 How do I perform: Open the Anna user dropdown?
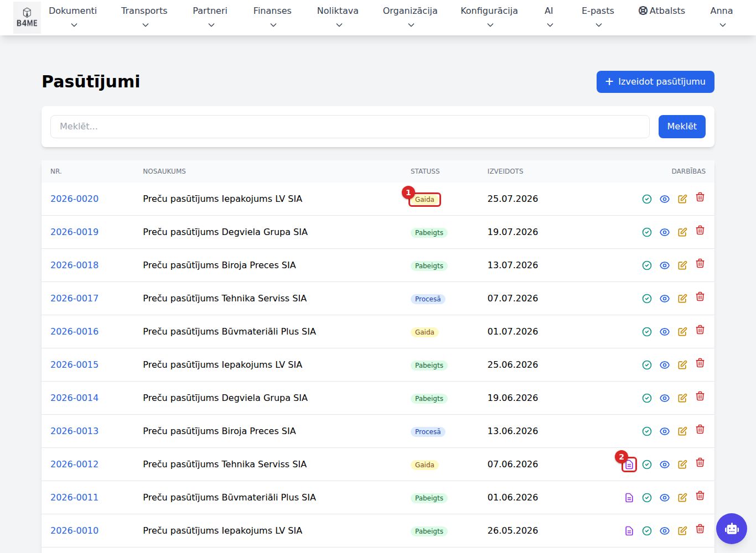click(722, 17)
